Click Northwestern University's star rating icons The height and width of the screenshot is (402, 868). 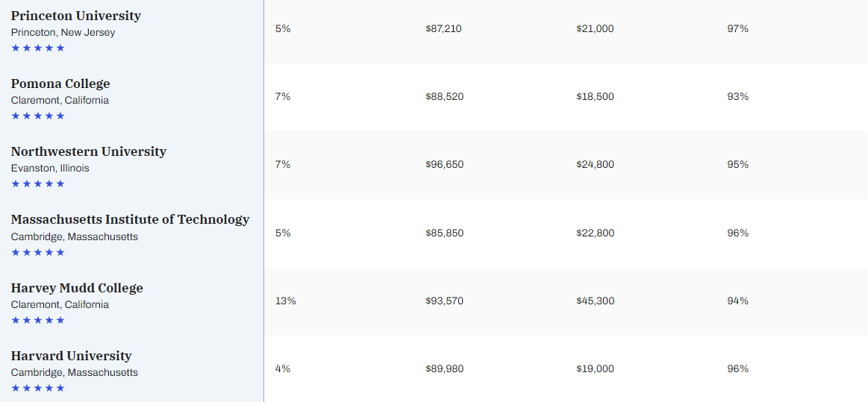38,184
